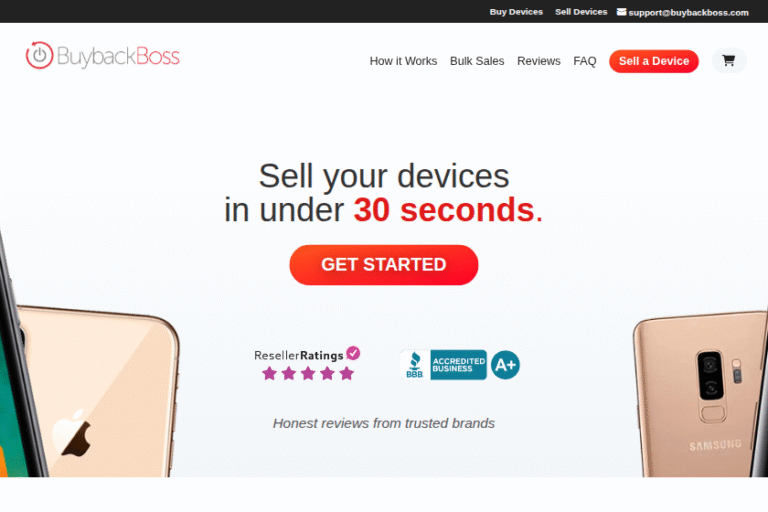The image size is (768, 512).
Task: Click the Accredited Business badge
Action: 458,365
